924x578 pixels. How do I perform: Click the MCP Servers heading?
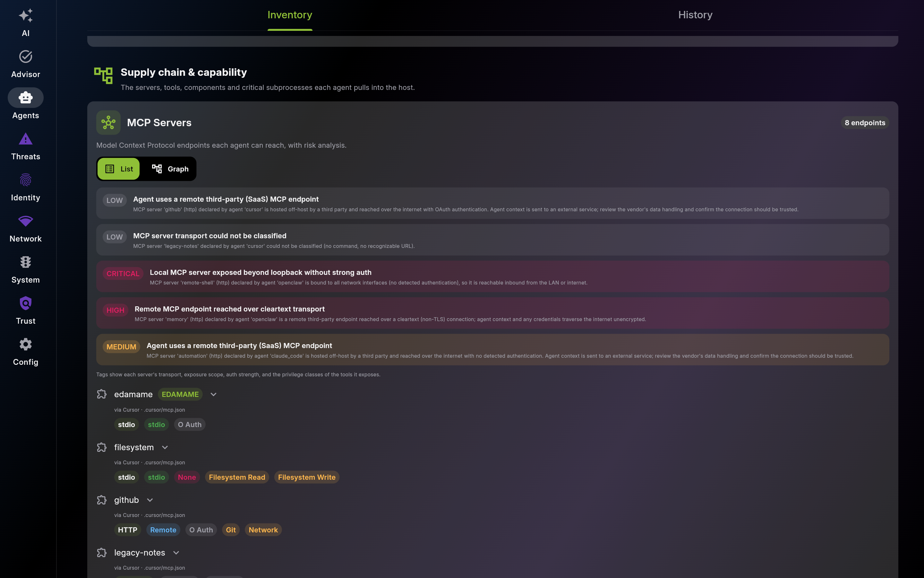click(x=159, y=123)
